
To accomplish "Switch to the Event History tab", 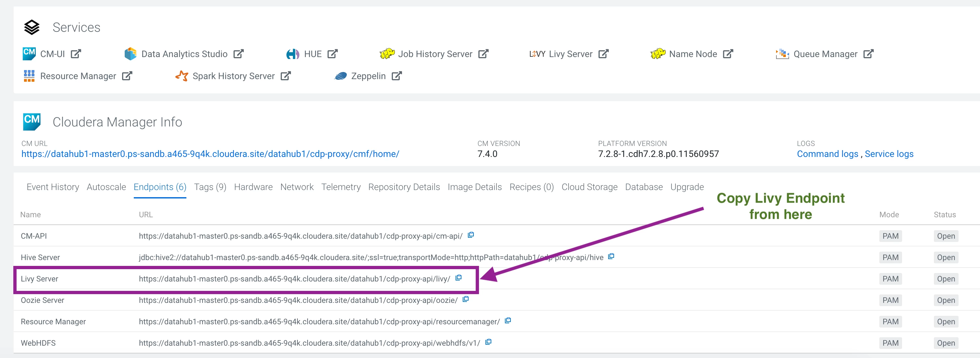I will (53, 187).
